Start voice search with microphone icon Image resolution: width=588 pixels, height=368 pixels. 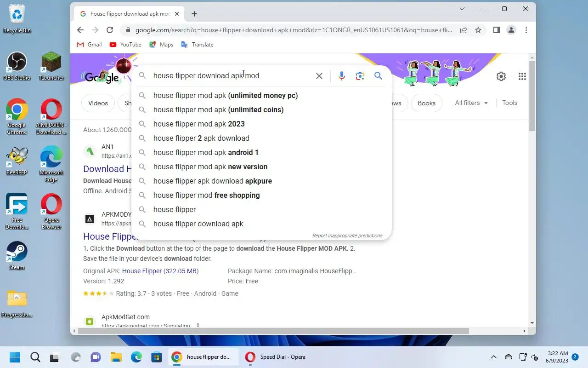(341, 76)
